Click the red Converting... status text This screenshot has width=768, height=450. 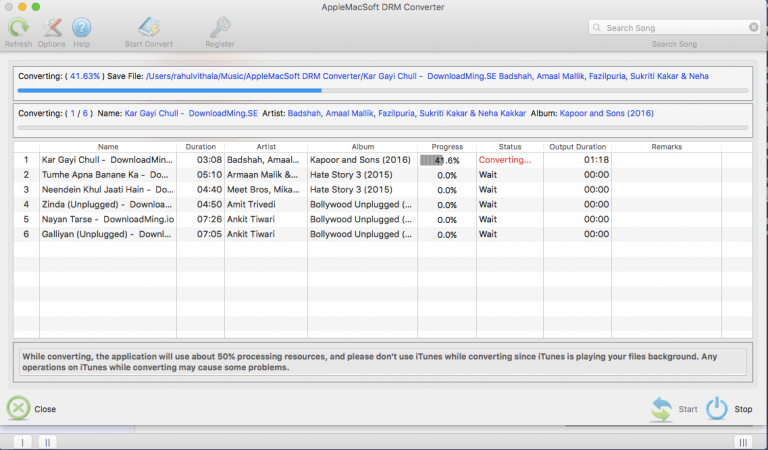tap(504, 160)
